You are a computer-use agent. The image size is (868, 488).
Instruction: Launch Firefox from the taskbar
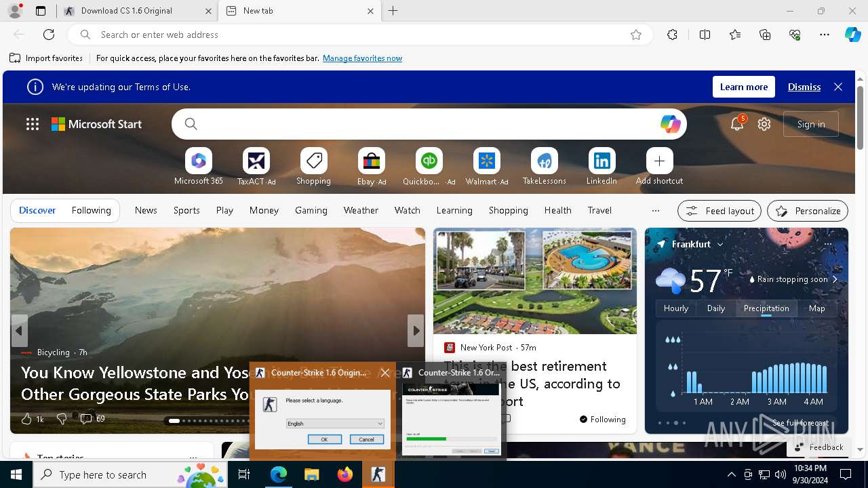345,474
